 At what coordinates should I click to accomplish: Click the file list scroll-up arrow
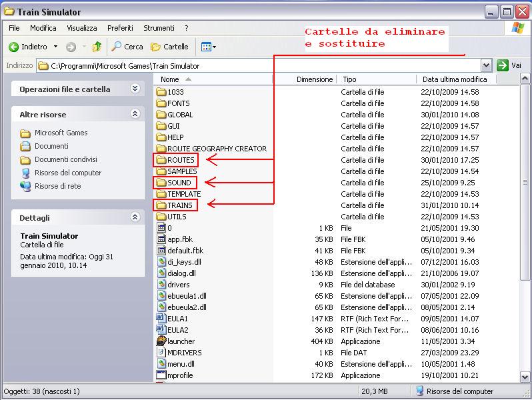(525, 79)
